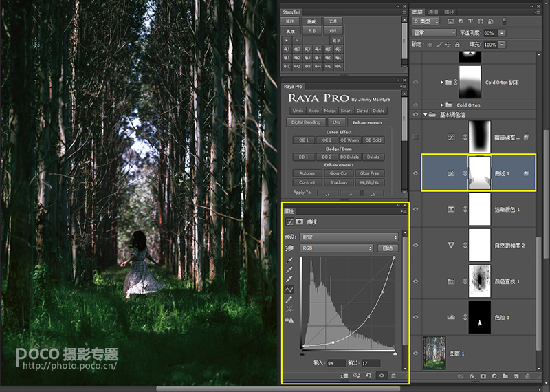The width and height of the screenshot is (550, 392).
Task: Filter layers by shape layers icon
Action: 481,21
